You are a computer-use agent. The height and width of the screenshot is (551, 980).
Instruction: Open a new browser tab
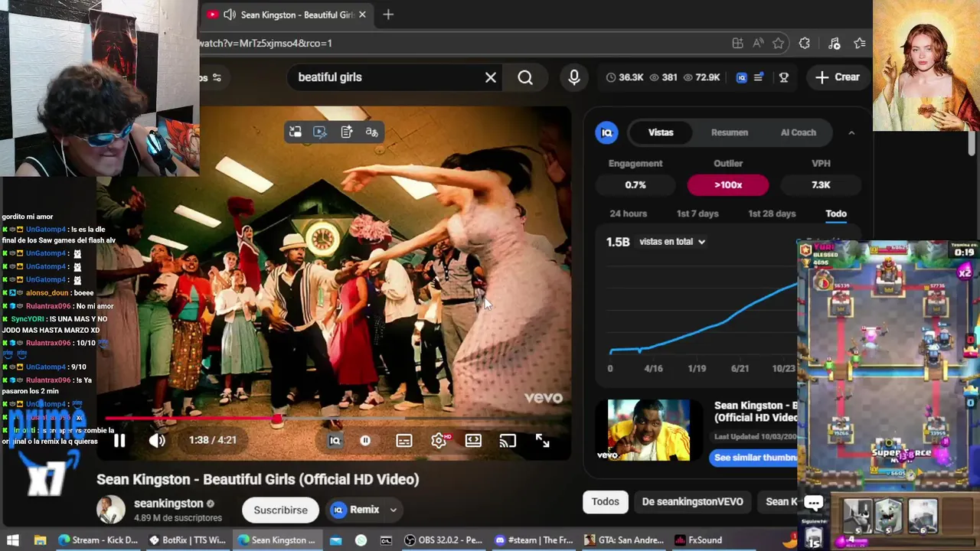pos(388,15)
